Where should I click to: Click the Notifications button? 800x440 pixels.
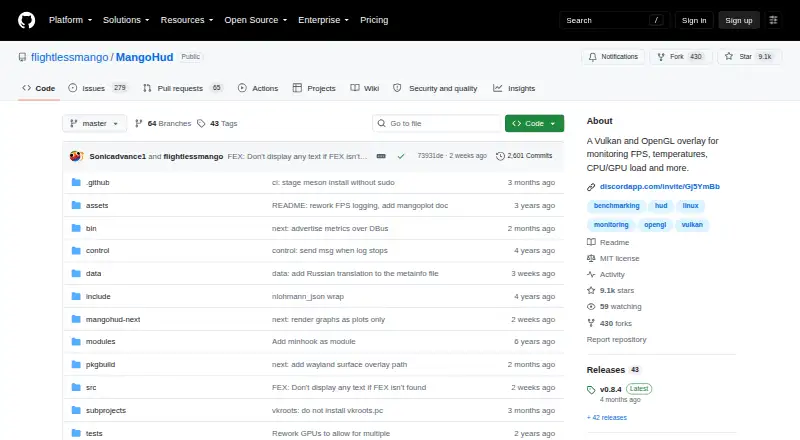point(613,57)
